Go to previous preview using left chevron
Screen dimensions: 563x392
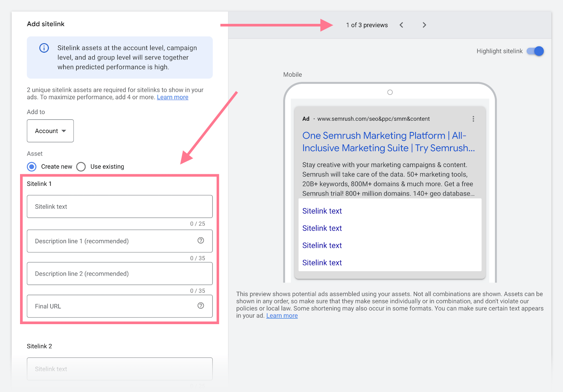point(401,25)
